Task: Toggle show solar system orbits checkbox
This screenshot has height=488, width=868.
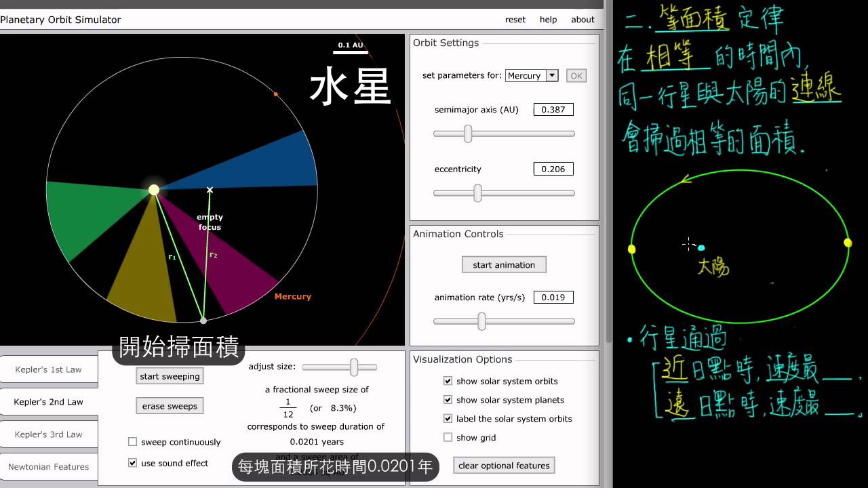Action: (448, 381)
